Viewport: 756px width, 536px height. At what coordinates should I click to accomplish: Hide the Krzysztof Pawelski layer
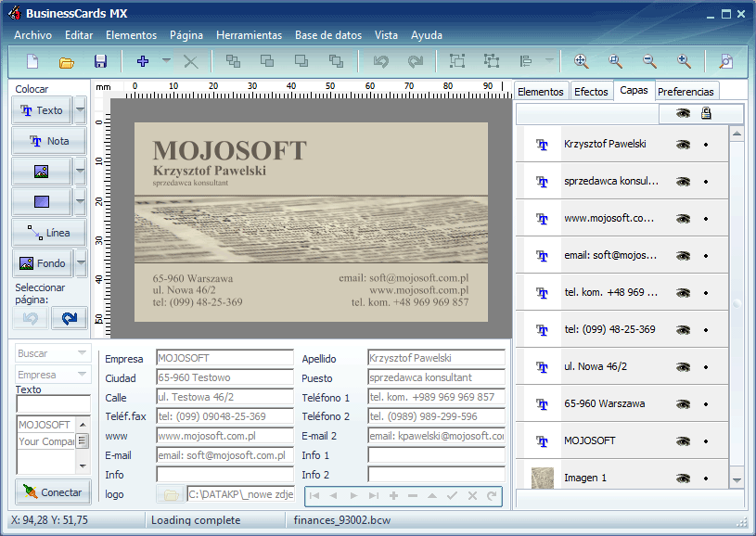point(683,144)
